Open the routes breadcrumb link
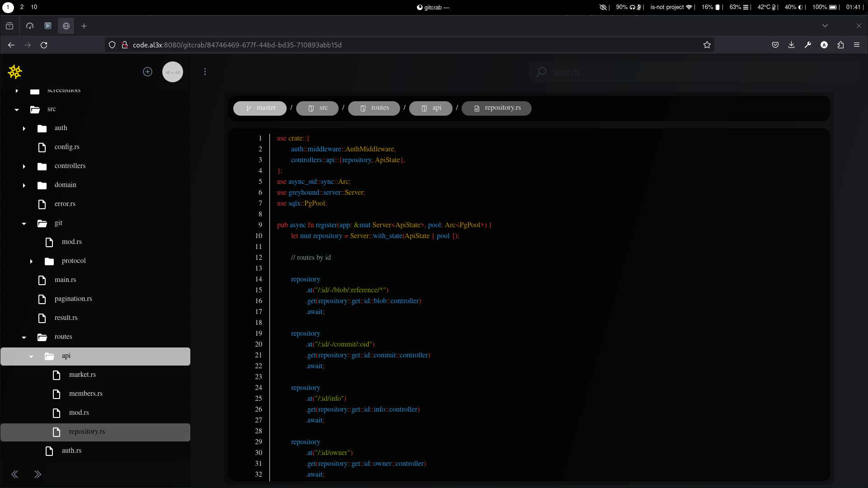This screenshot has width=868, height=488. (x=374, y=108)
